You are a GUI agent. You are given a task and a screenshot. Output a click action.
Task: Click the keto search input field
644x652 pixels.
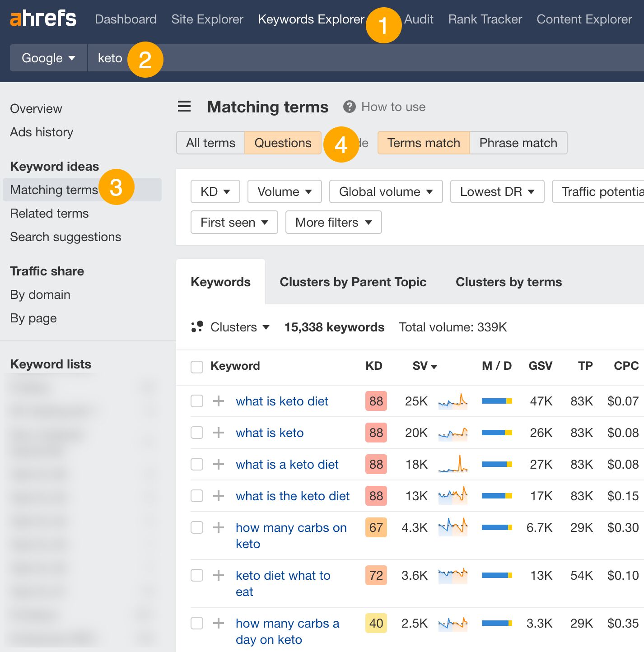tap(110, 58)
